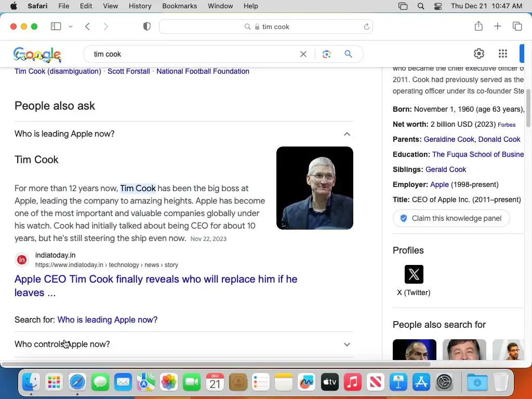Viewport: 532px width, 399px height.
Task: Click the Google logo
Action: tap(37, 54)
